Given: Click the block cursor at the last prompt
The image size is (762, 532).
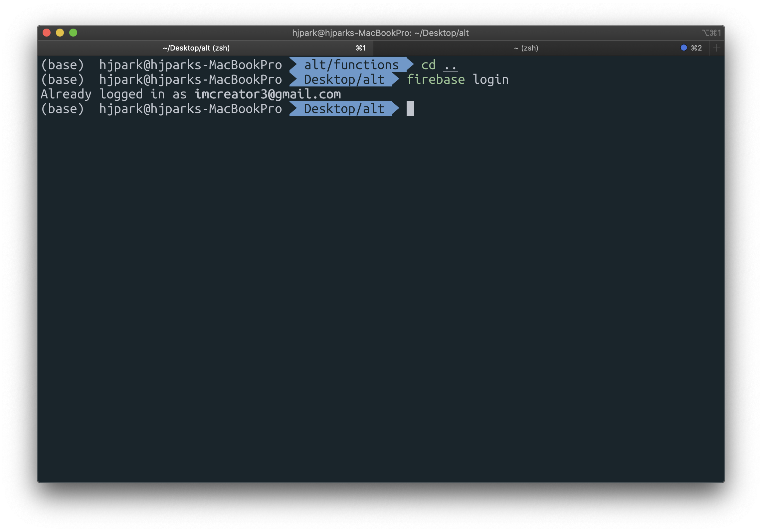Looking at the screenshot, I should coord(410,109).
